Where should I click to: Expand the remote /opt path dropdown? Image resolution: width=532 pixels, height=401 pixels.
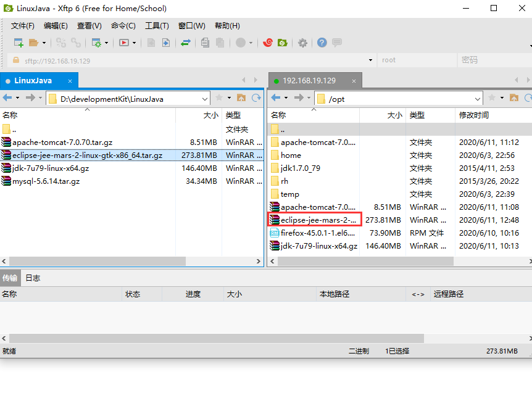(x=477, y=99)
